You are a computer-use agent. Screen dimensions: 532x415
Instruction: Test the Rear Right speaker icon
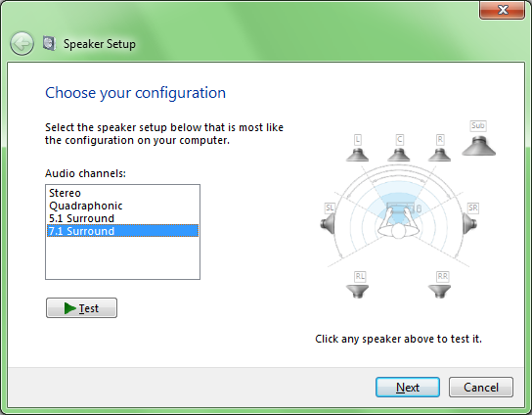439,292
